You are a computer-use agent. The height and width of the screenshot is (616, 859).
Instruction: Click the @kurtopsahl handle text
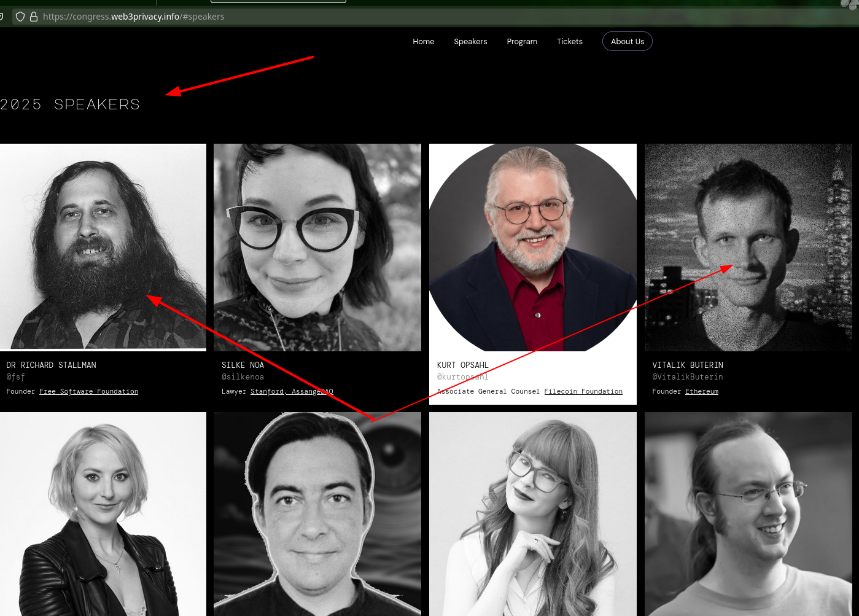[x=462, y=377]
